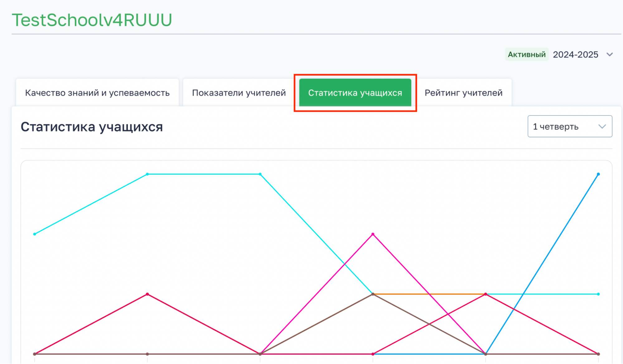Click the TestSchoolv4RUUU school title
This screenshot has height=364, width=623.
click(x=92, y=20)
